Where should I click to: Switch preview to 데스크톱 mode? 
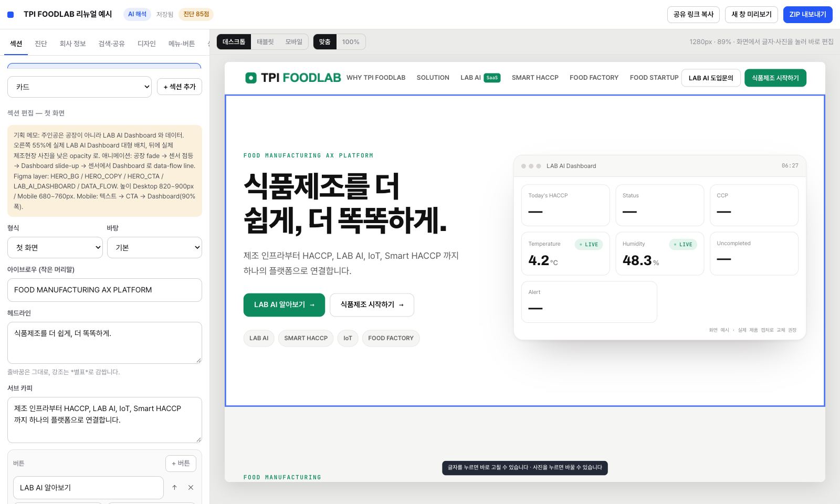(234, 42)
